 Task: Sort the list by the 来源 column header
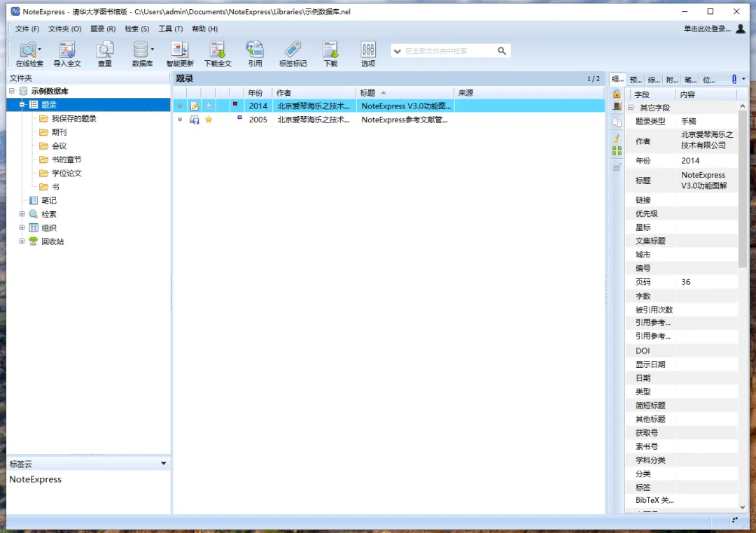pyautogui.click(x=529, y=92)
